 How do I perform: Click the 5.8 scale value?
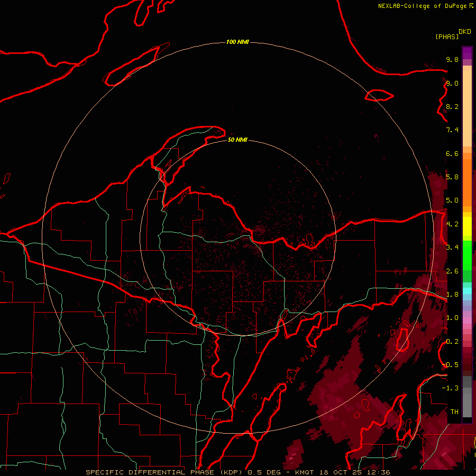[452, 177]
